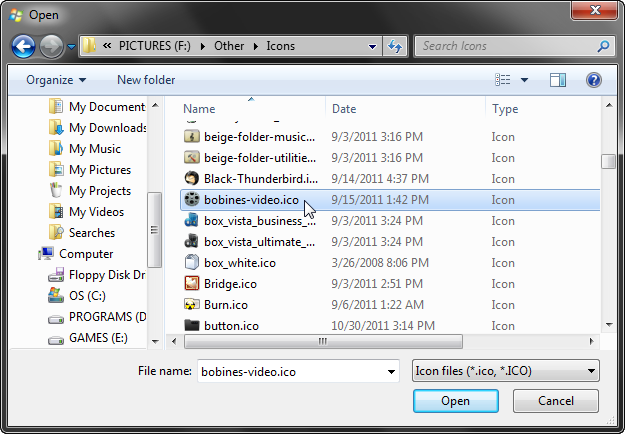
Task: Click the Back navigation arrow button
Action: pyautogui.click(x=24, y=46)
